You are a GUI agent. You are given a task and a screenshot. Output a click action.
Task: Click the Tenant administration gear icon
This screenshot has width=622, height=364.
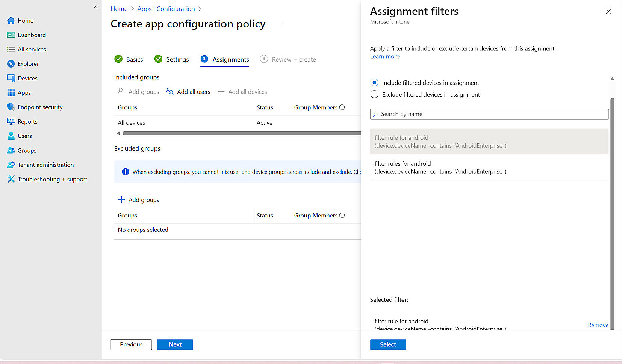(x=11, y=165)
